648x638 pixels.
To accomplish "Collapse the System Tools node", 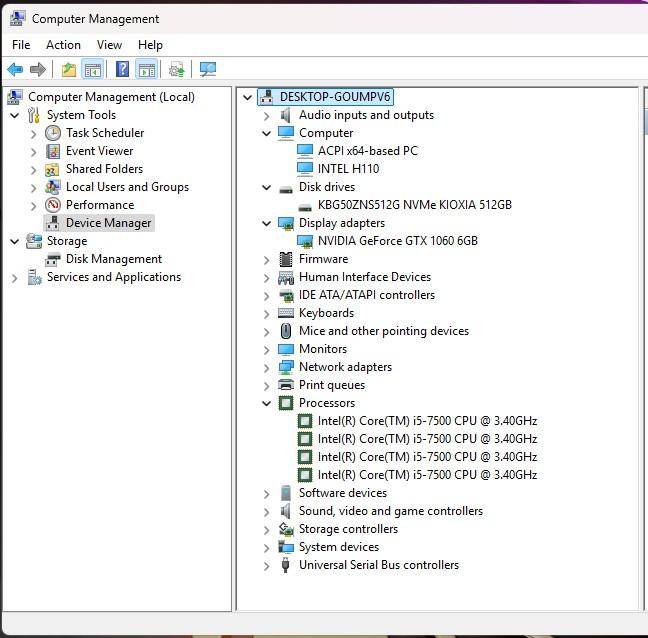I will pos(14,115).
